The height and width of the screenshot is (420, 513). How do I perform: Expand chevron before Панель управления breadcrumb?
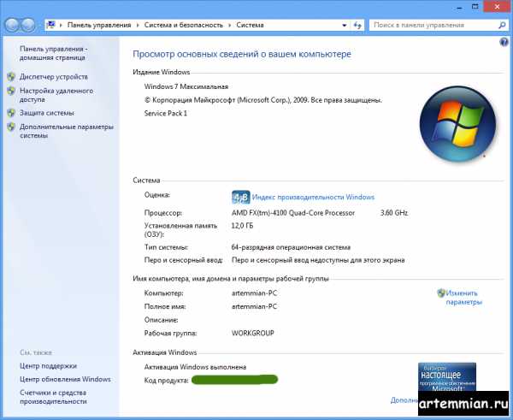pos(61,25)
